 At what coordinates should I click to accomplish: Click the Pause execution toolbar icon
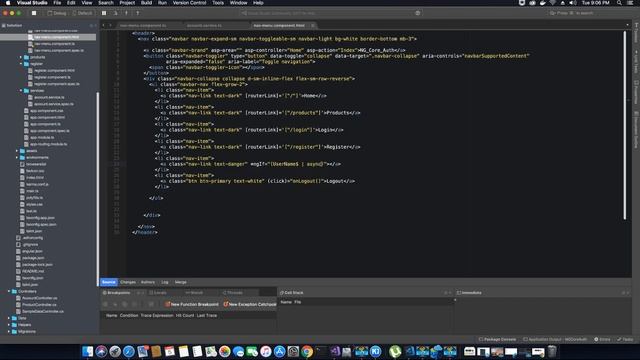[x=104, y=13]
